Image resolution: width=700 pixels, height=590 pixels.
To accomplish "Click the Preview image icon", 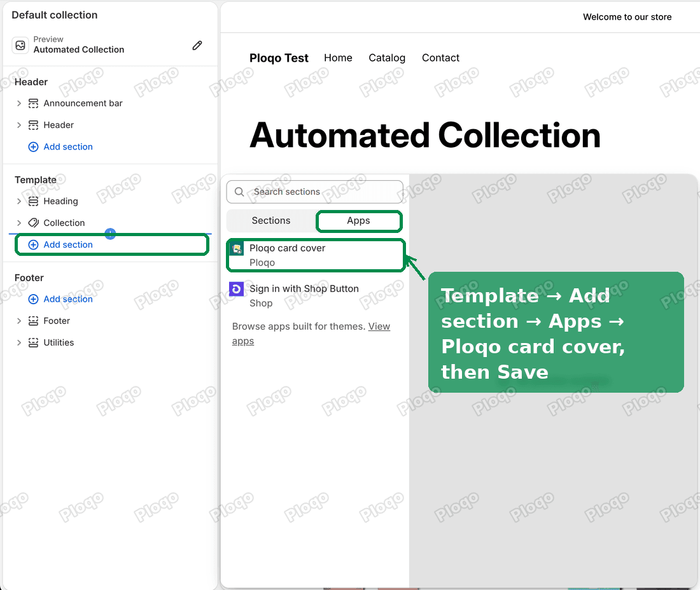I will (x=20, y=45).
